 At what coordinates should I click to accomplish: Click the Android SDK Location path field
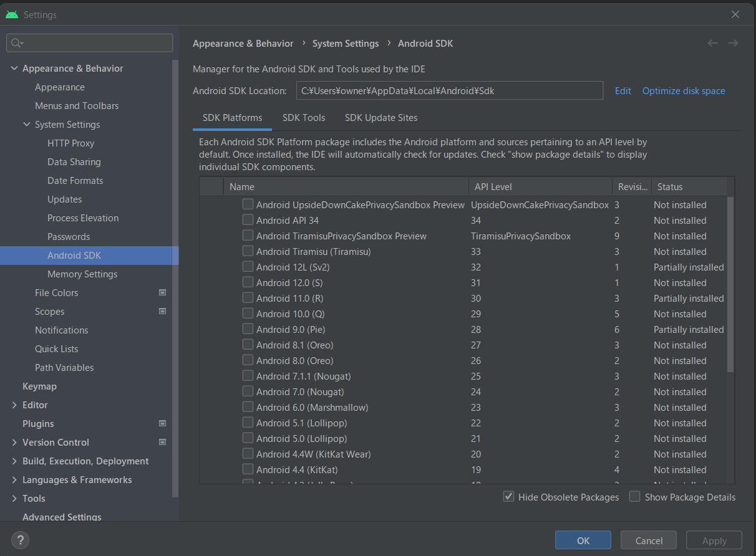(x=449, y=90)
